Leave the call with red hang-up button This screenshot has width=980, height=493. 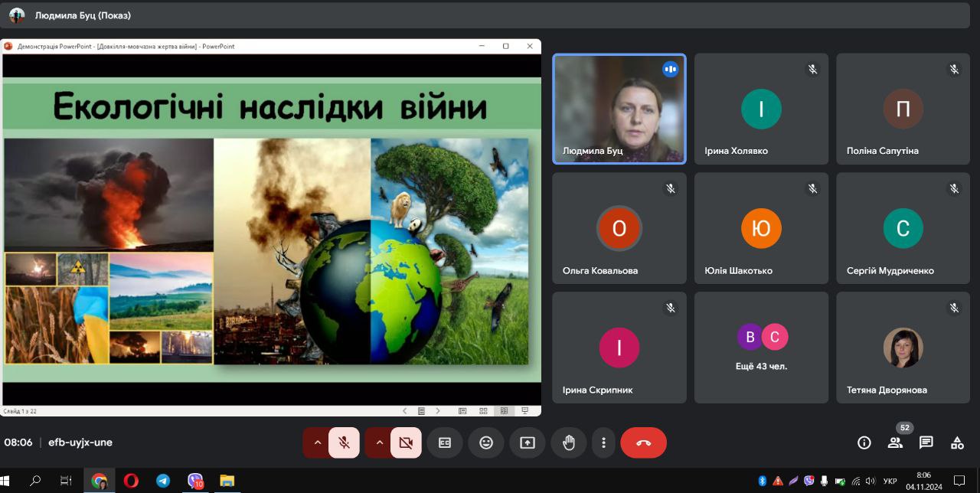coord(643,442)
